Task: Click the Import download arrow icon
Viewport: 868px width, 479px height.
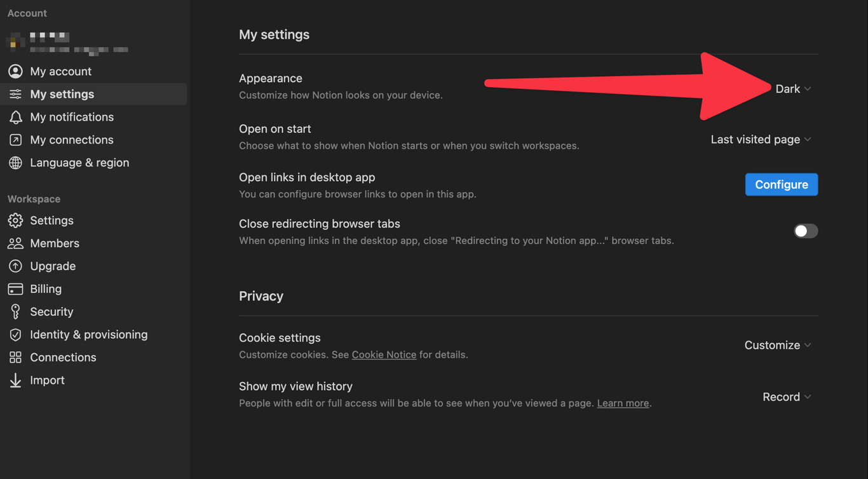Action: [15, 381]
